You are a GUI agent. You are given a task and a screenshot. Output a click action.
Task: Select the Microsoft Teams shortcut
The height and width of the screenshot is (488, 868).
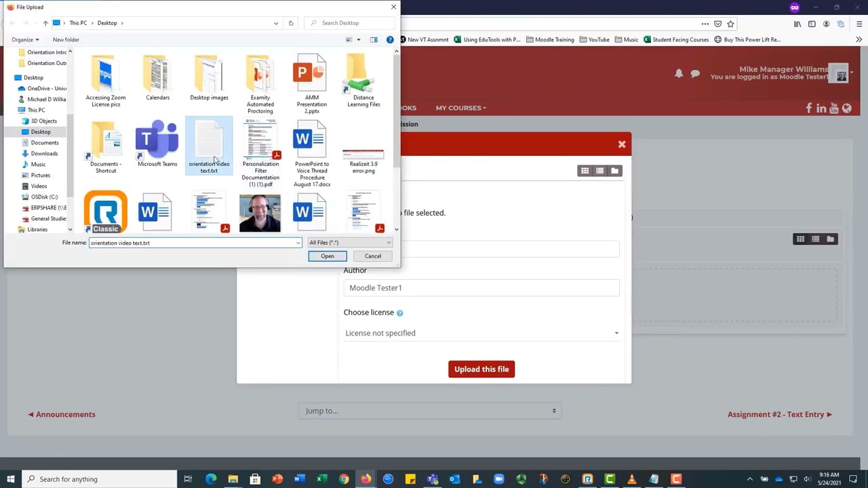[157, 144]
